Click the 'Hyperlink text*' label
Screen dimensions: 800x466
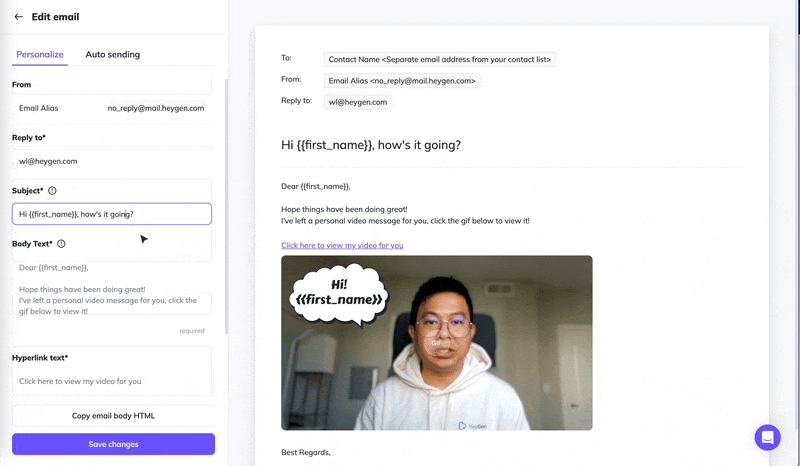(x=40, y=358)
